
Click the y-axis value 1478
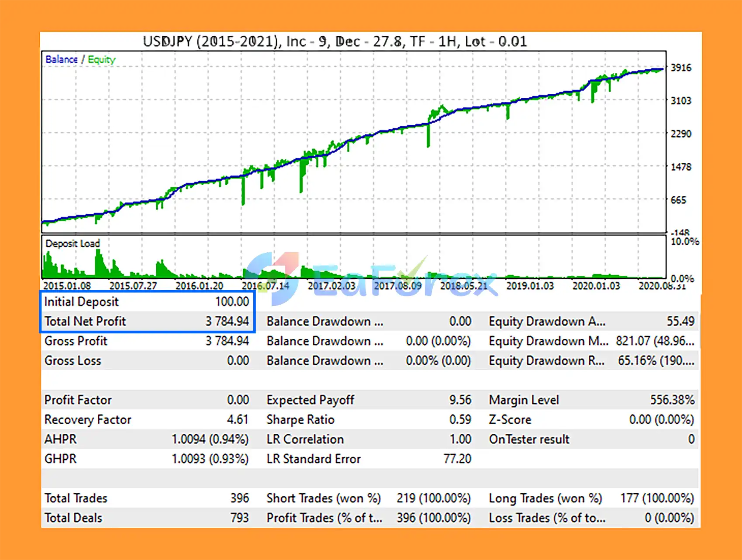tap(681, 167)
